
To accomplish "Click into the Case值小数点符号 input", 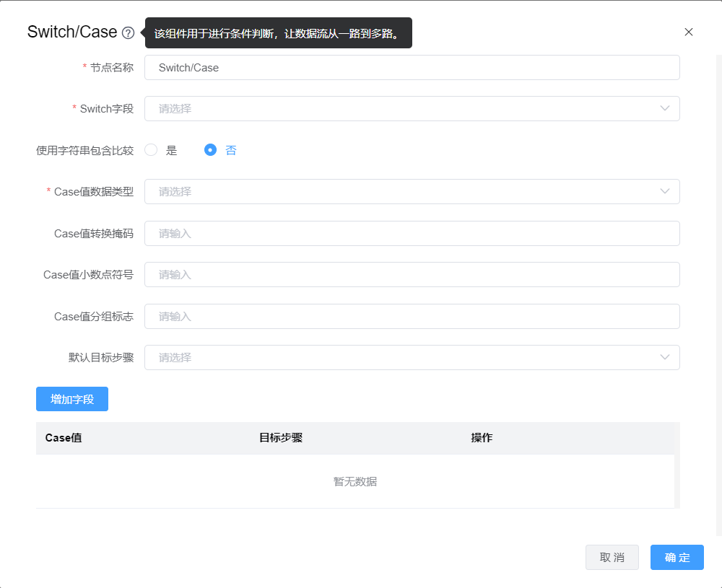I will pos(412,275).
